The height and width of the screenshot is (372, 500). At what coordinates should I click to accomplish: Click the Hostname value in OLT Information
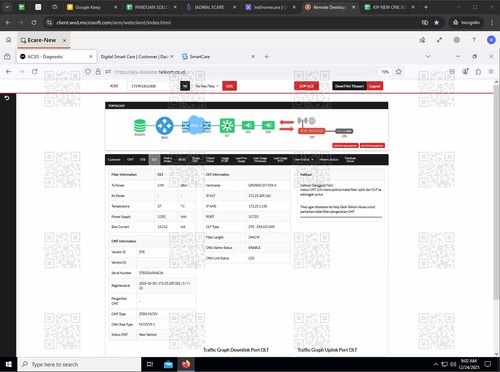(x=262, y=185)
